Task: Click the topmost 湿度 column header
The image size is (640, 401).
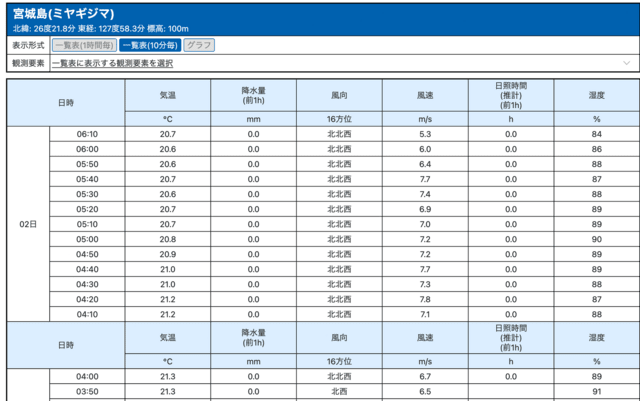Action: pos(596,95)
